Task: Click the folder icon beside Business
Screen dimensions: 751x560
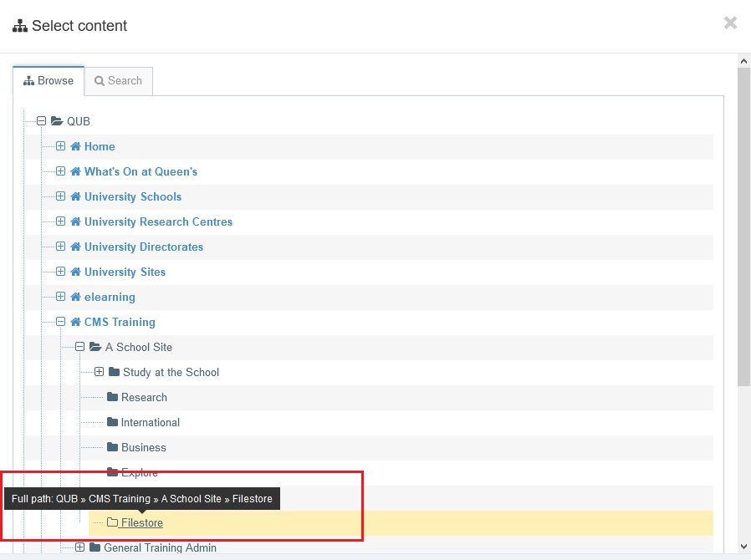Action: tap(111, 447)
